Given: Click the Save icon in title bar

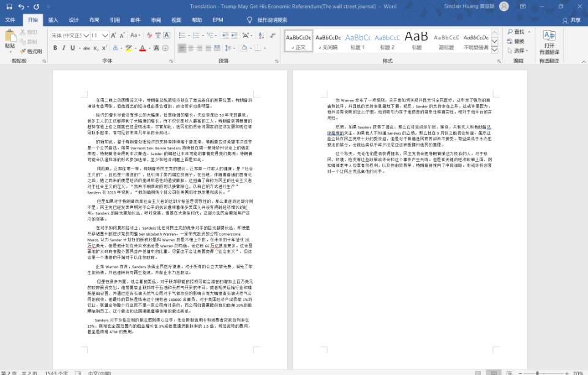Looking at the screenshot, I should click(x=9, y=6).
